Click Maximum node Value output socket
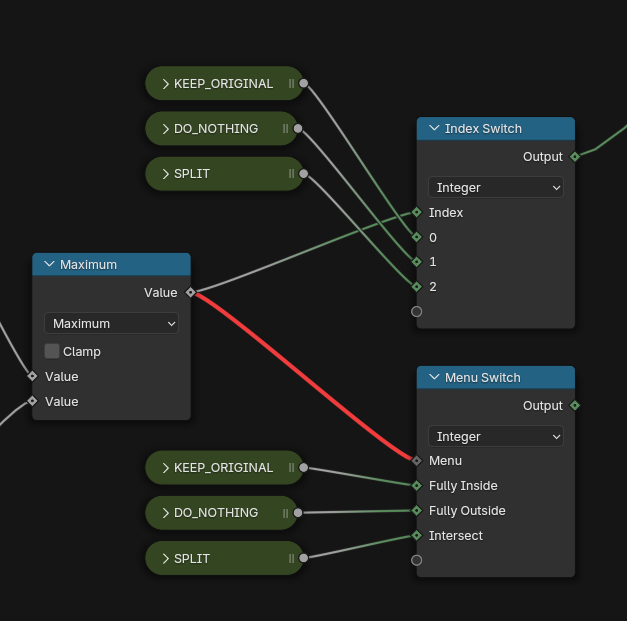The height and width of the screenshot is (621, 627). [191, 292]
